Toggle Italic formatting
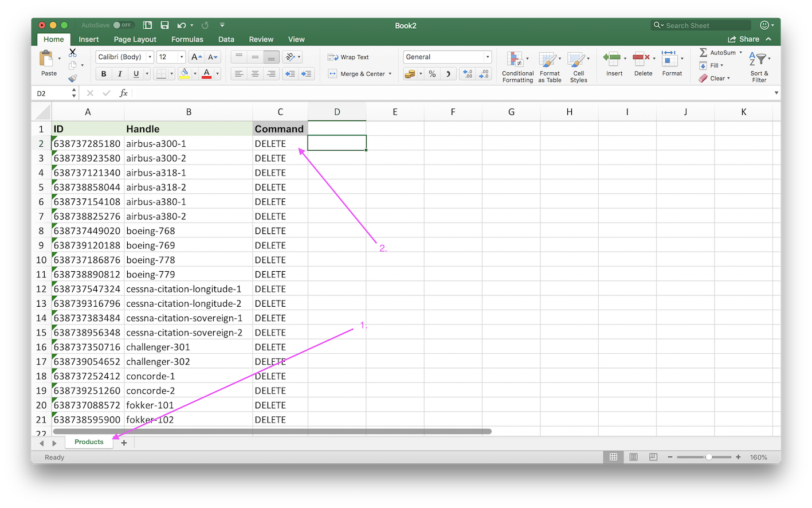The image size is (812, 508). tap(120, 73)
